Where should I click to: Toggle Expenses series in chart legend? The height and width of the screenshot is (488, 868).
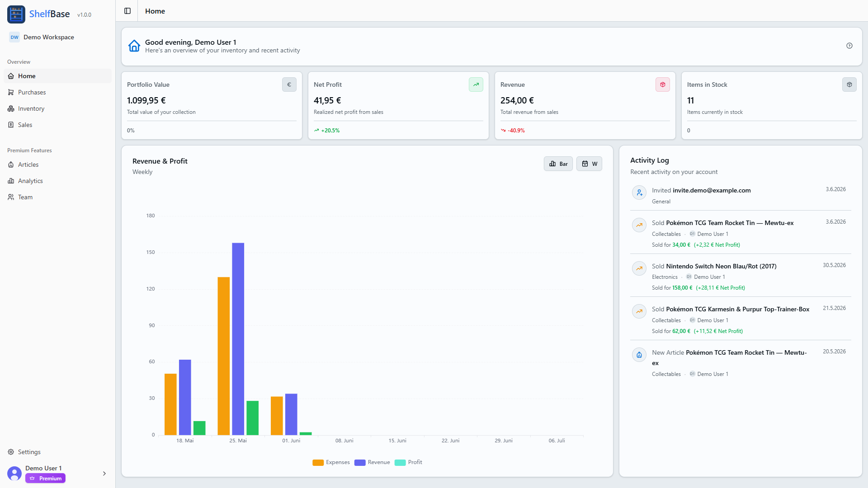pyautogui.click(x=331, y=462)
